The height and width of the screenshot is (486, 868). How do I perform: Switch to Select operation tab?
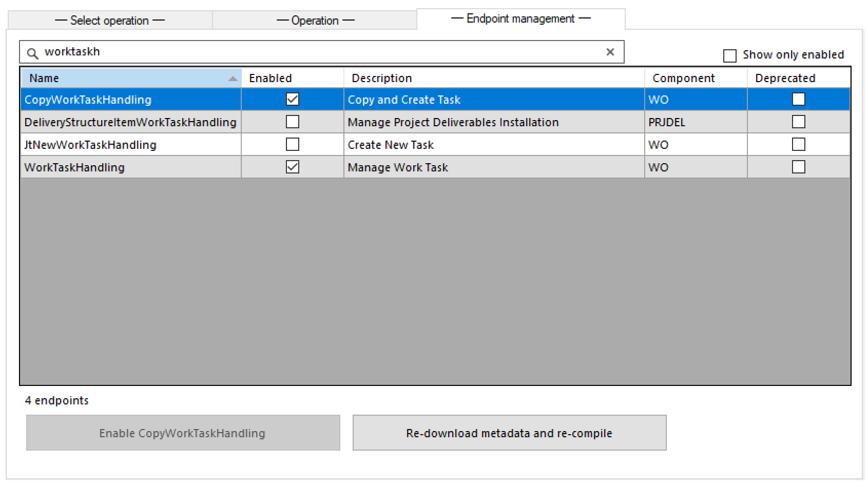pos(110,21)
